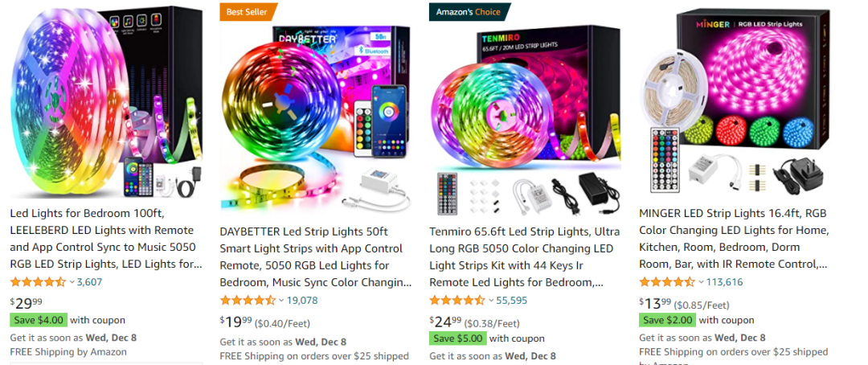868x365 pixels.
Task: Open the MINGER RGB LED strip lights image
Action: coord(735,101)
